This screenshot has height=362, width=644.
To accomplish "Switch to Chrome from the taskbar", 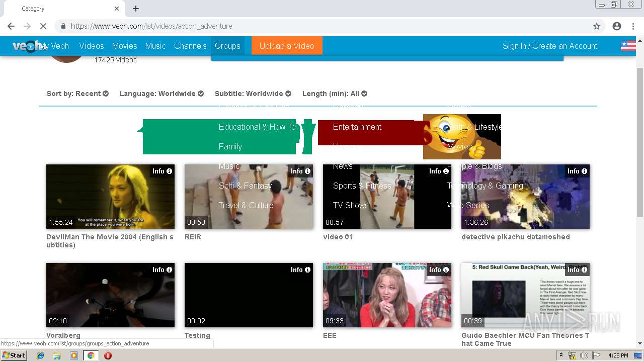I will 91,355.
